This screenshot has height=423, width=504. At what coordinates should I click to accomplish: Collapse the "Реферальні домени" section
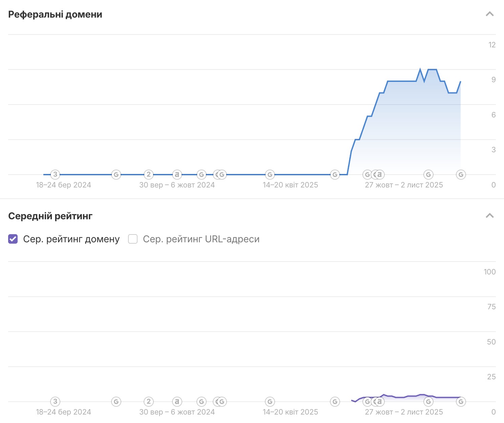coord(490,14)
